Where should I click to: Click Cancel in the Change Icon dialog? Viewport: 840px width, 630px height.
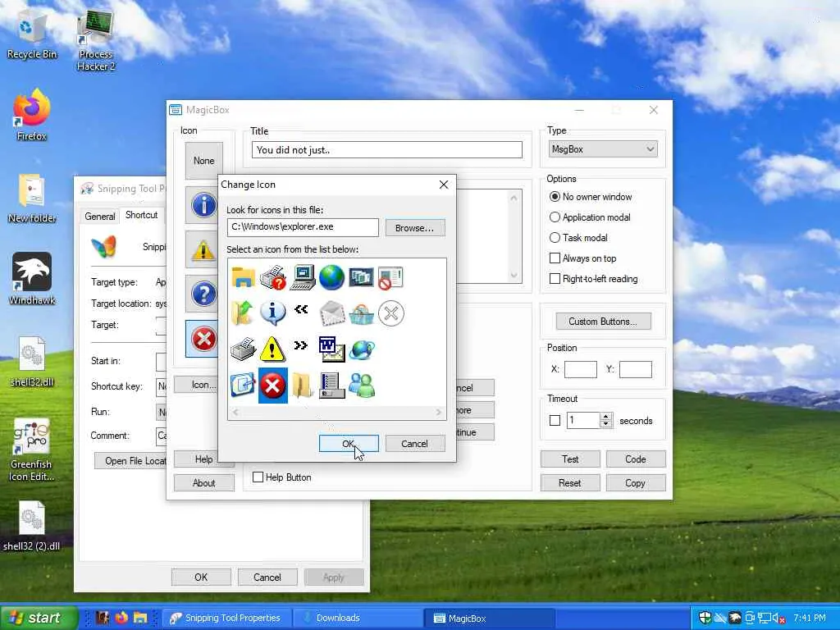(414, 444)
